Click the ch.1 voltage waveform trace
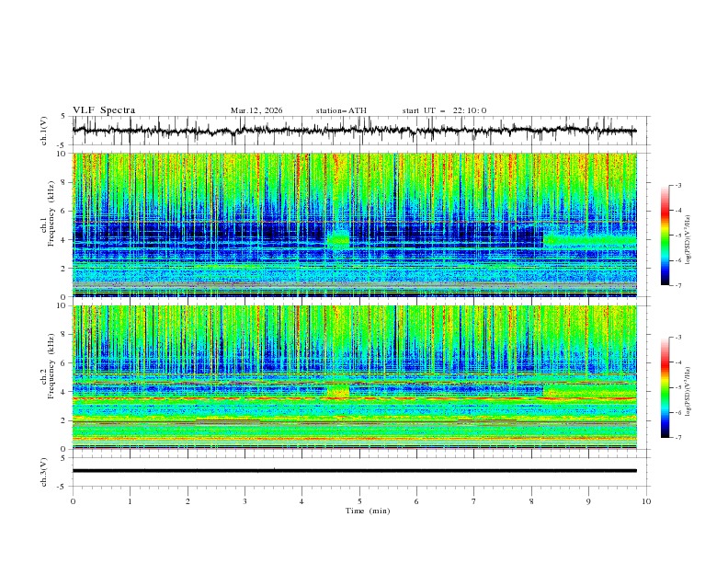The height and width of the screenshot is (563, 728). pyautogui.click(x=354, y=131)
